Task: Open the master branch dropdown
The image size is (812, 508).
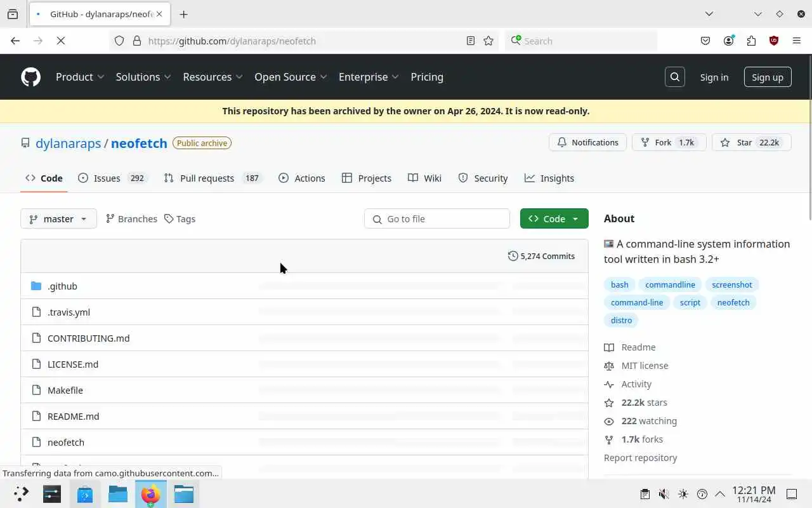Action: pos(58,218)
